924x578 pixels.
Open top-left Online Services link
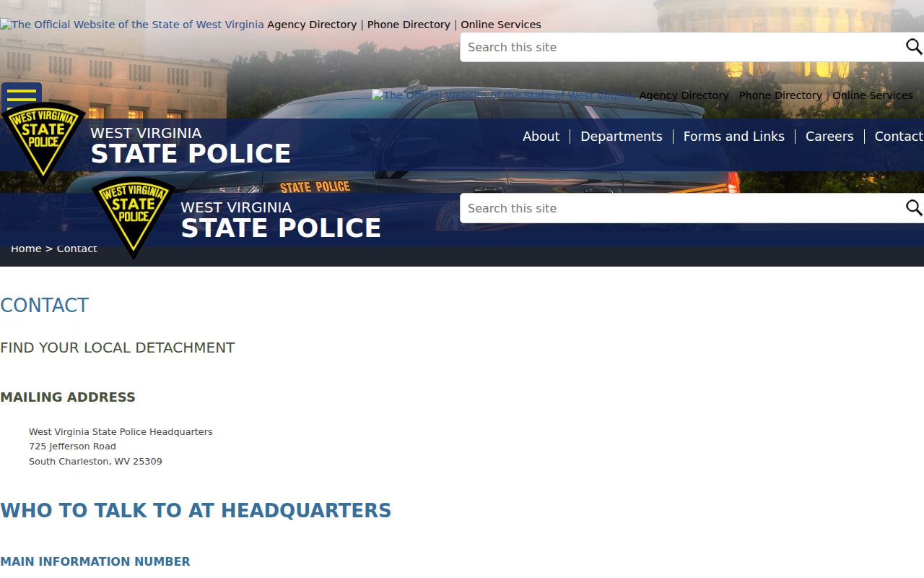[501, 25]
